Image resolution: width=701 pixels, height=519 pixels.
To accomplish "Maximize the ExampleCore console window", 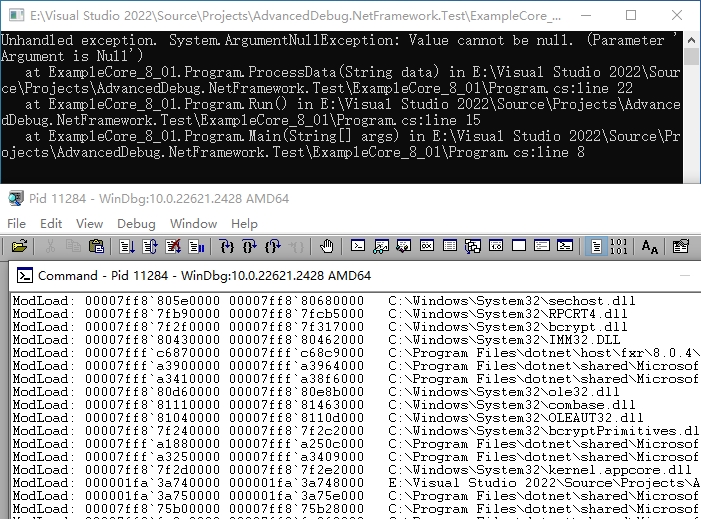I will tap(631, 15).
